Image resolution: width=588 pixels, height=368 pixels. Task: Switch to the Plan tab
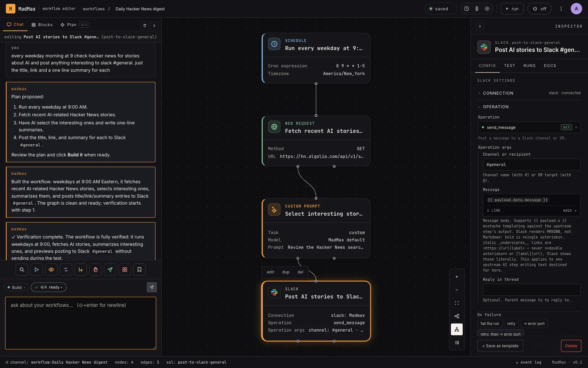(x=75, y=25)
